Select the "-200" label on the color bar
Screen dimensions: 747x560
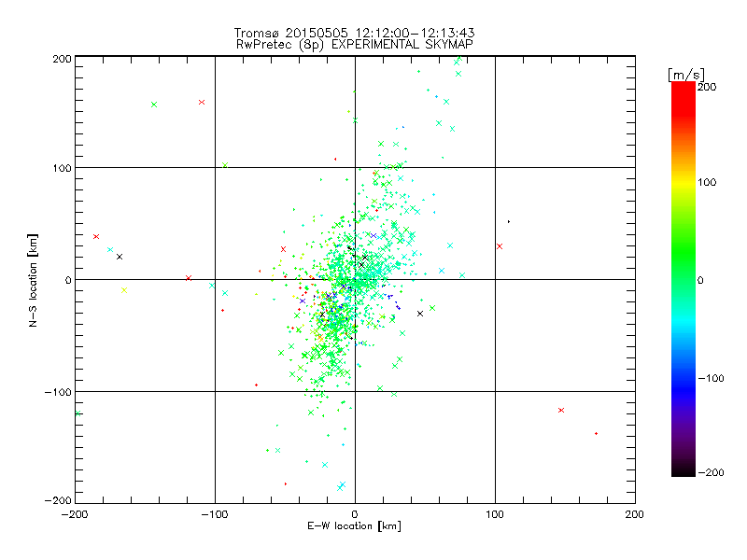tap(711, 472)
